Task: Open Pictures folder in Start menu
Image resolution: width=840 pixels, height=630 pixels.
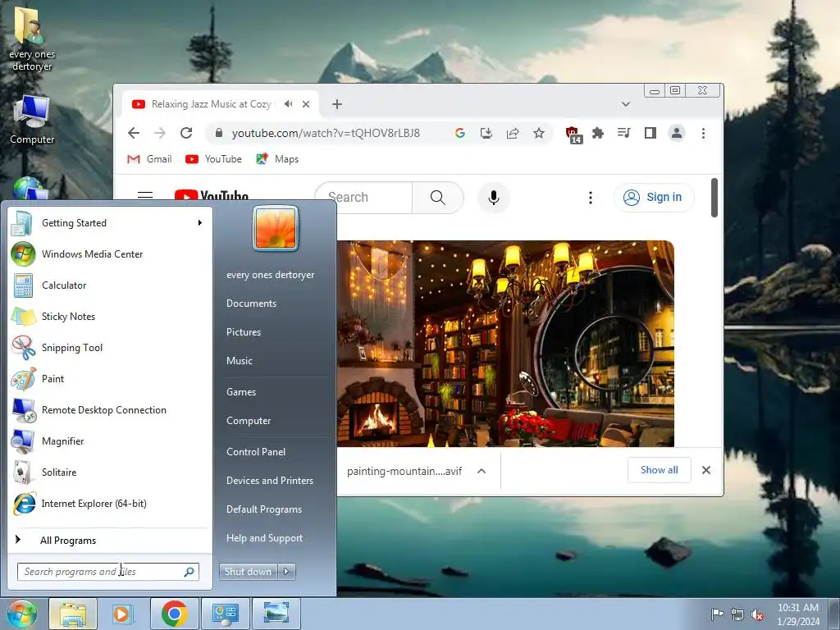Action: coord(243,332)
